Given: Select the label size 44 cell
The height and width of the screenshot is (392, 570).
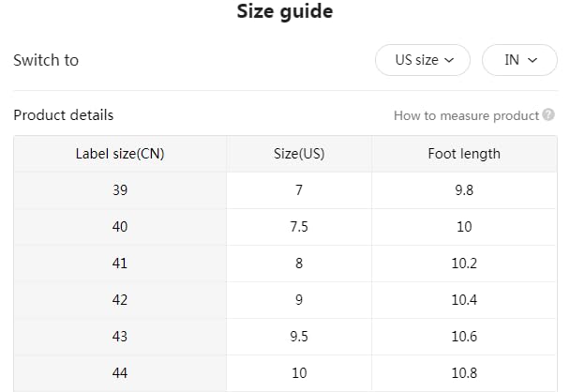Looking at the screenshot, I should (120, 373).
